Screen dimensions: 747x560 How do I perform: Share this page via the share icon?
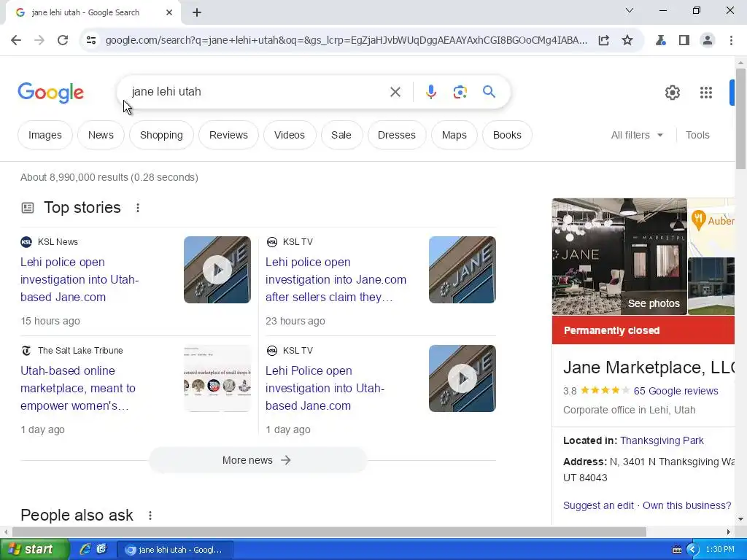tap(603, 40)
